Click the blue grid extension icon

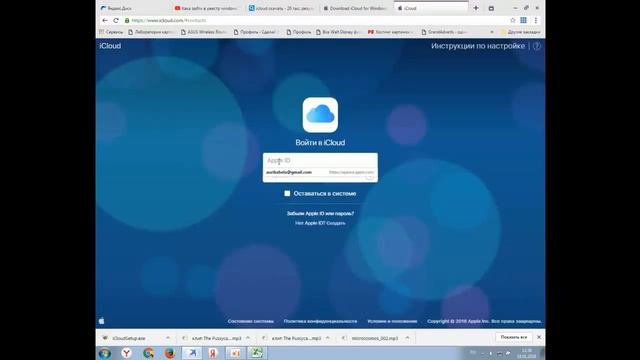[x=523, y=20]
